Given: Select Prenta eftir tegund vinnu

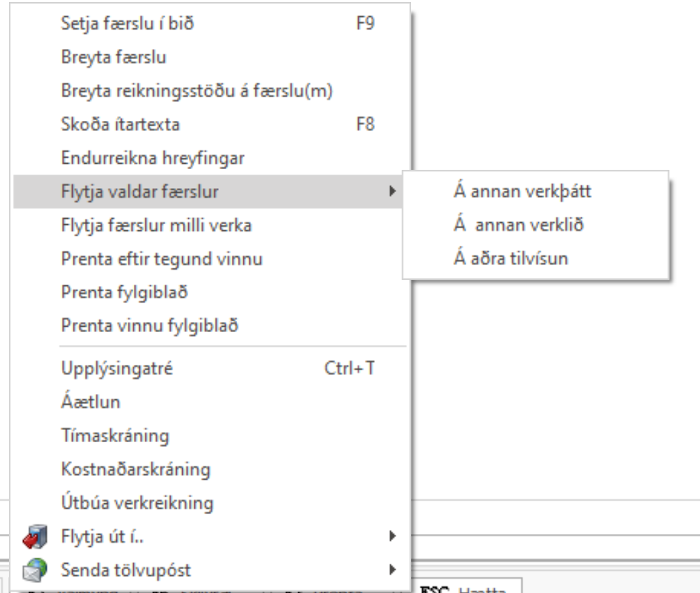Looking at the screenshot, I should [x=162, y=259].
